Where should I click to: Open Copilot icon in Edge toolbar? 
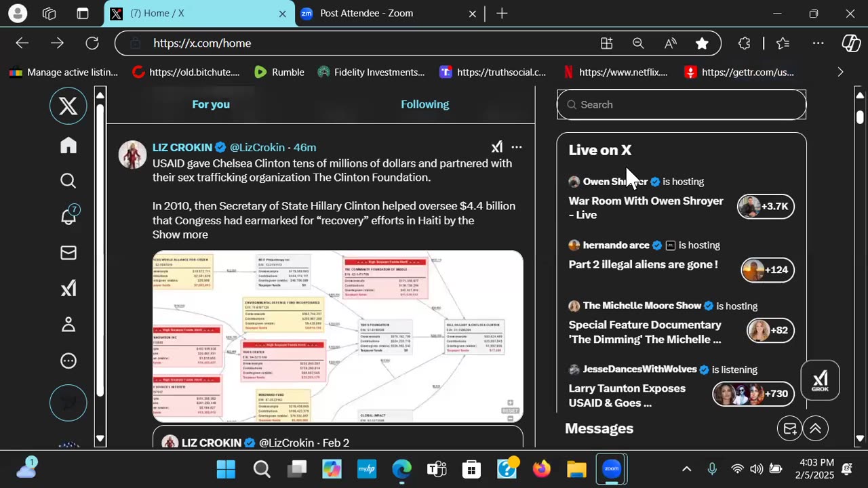(851, 43)
